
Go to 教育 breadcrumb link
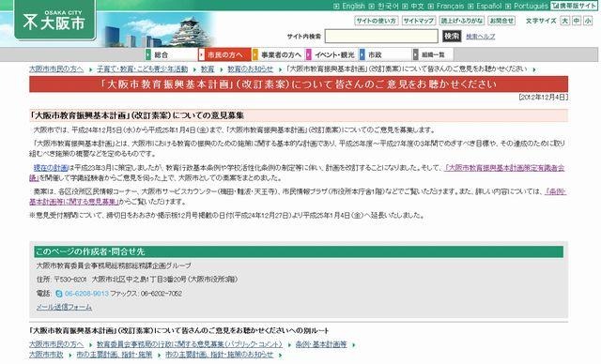tap(208, 68)
